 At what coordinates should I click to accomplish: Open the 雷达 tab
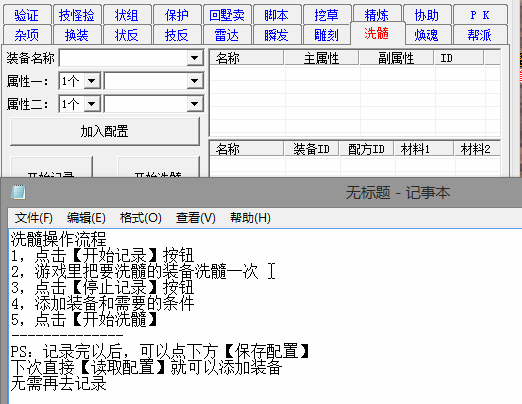pyautogui.click(x=227, y=35)
